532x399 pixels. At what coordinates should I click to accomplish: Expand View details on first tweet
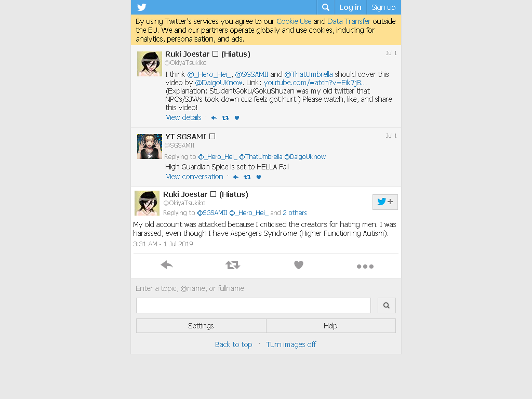coord(183,117)
